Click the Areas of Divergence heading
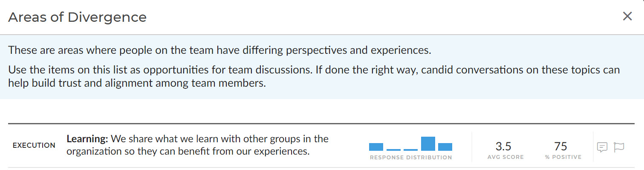 (x=78, y=17)
